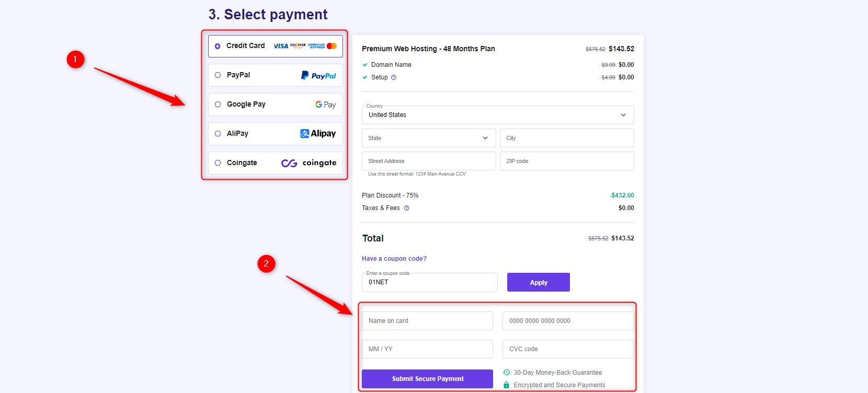The image size is (868, 393).
Task: Focus the City input field
Action: tap(567, 138)
